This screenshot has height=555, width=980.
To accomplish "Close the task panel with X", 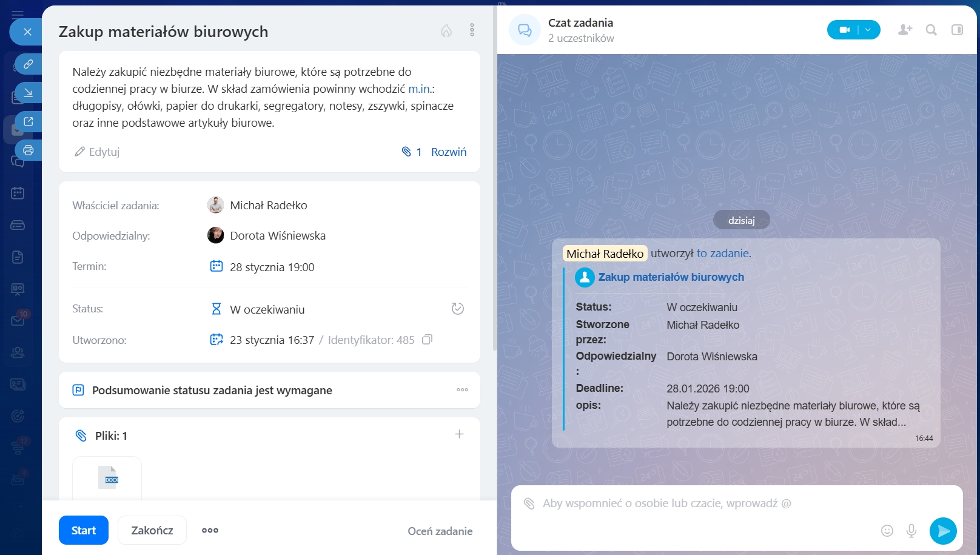I will click(x=27, y=32).
